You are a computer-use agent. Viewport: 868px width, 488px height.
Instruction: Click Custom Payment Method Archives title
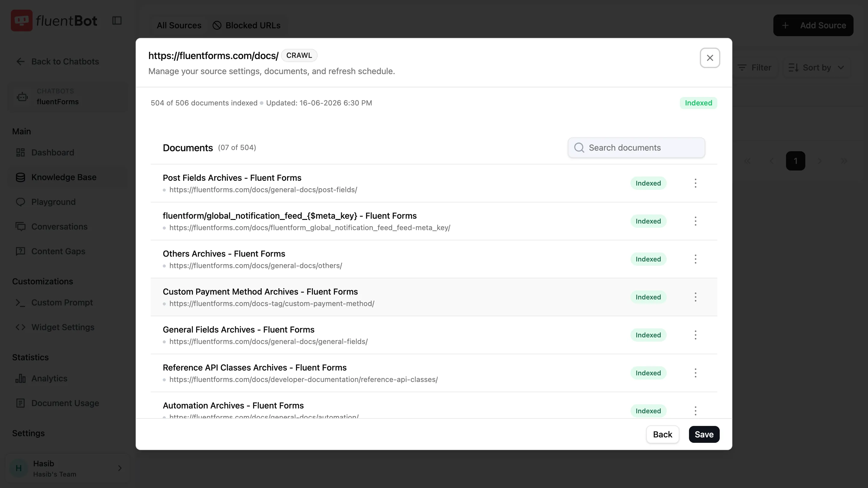coord(260,292)
